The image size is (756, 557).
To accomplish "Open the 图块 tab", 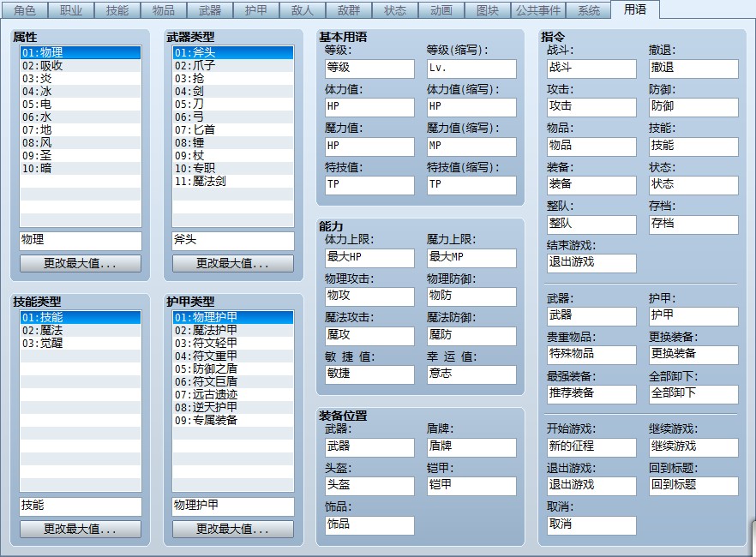I will pyautogui.click(x=488, y=10).
